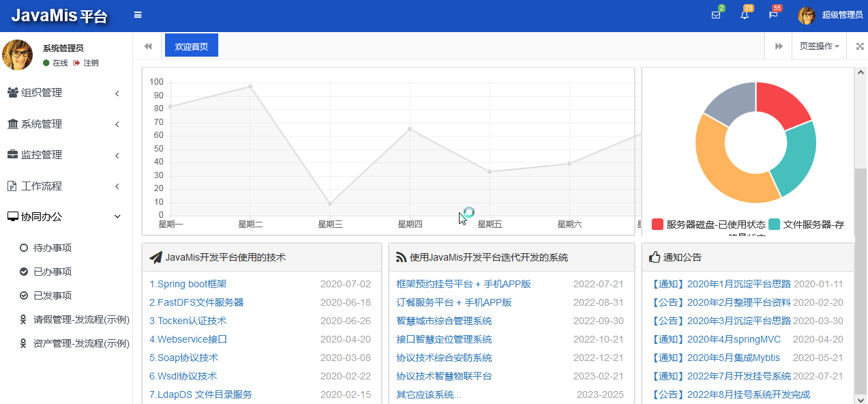Open 智慧城市综合管理系统 link
This screenshot has height=404, width=868.
point(444,321)
